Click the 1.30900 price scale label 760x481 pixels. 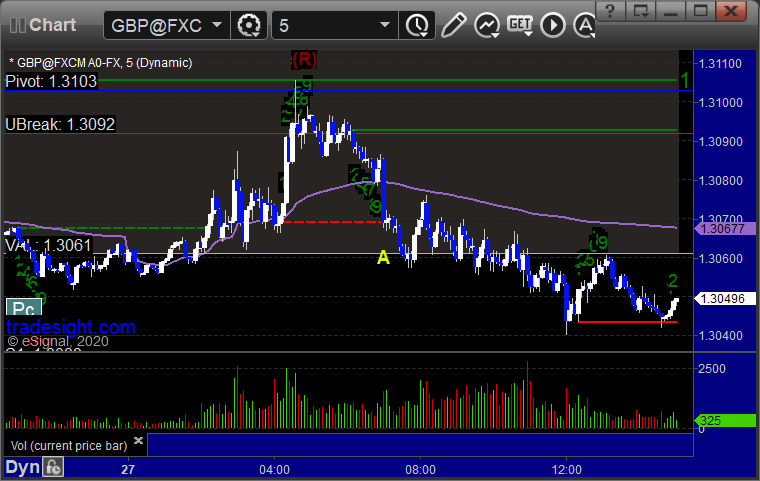720,142
